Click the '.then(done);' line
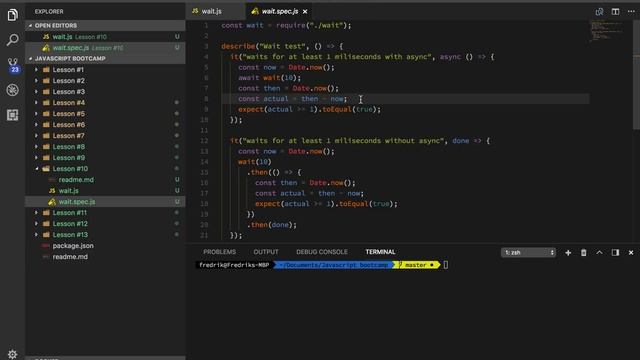Viewport: 640px width, 360px height. pyautogui.click(x=272, y=225)
